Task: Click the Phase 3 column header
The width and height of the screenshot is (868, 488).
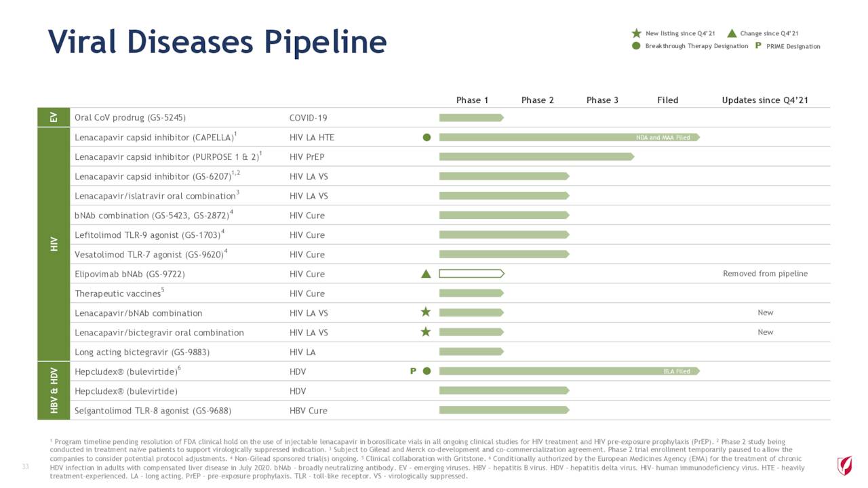Action: pos(602,100)
